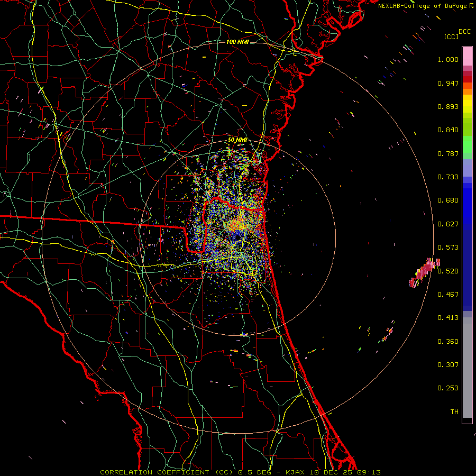Click the 0.947 color scale value
The image size is (476, 476).
click(448, 83)
